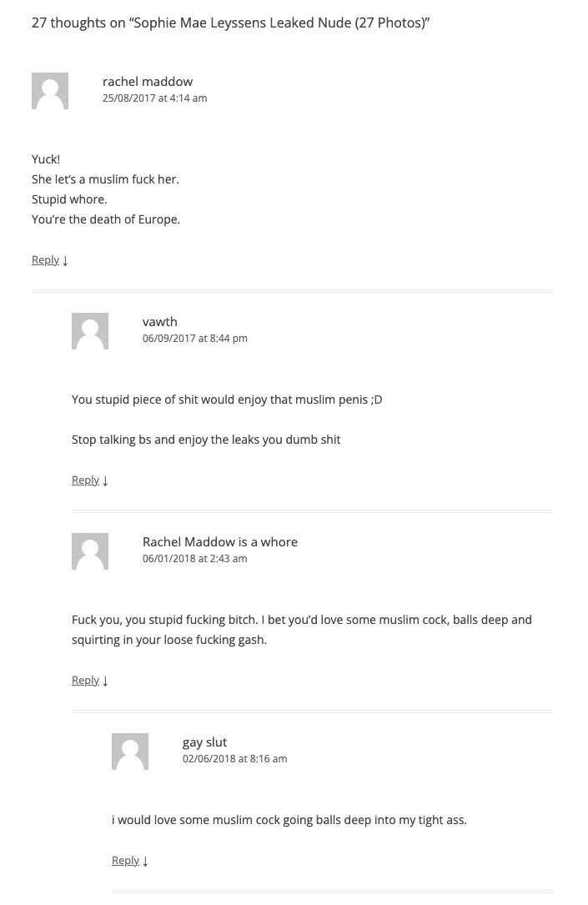
Task: Click the username vawth
Action: click(159, 322)
